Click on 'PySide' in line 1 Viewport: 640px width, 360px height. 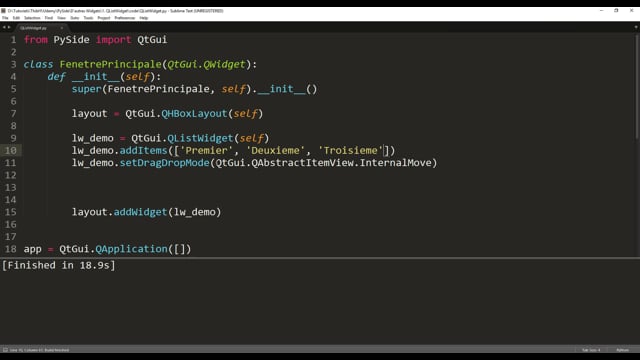pyautogui.click(x=71, y=40)
